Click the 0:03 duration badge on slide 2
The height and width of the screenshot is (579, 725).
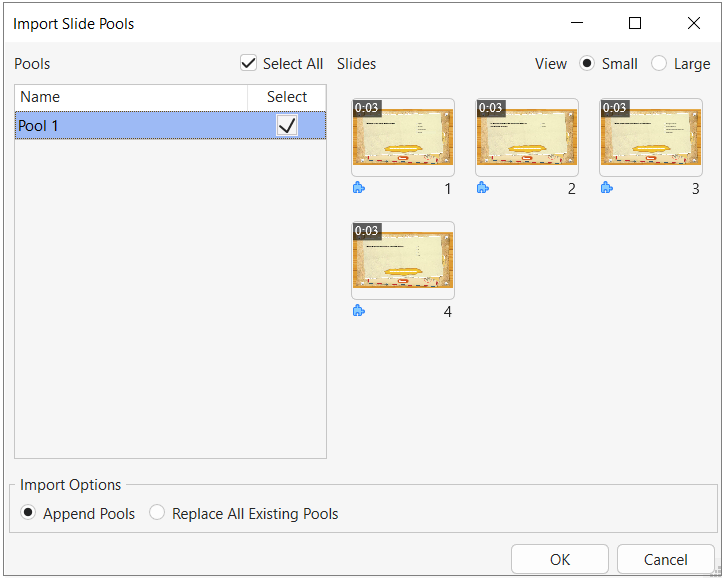tap(491, 108)
